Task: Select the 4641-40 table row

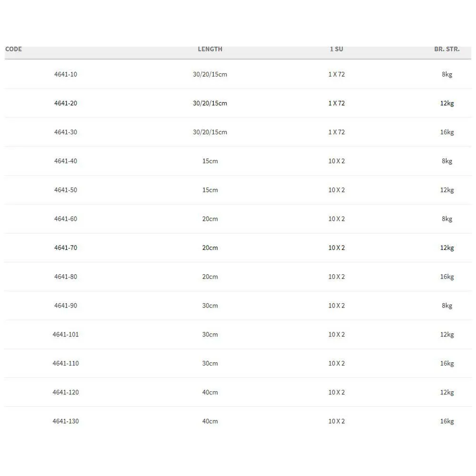Action: click(66, 161)
